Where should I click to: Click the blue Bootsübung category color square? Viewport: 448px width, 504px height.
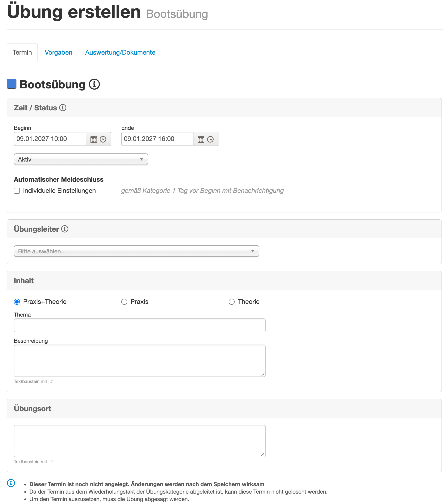(12, 84)
